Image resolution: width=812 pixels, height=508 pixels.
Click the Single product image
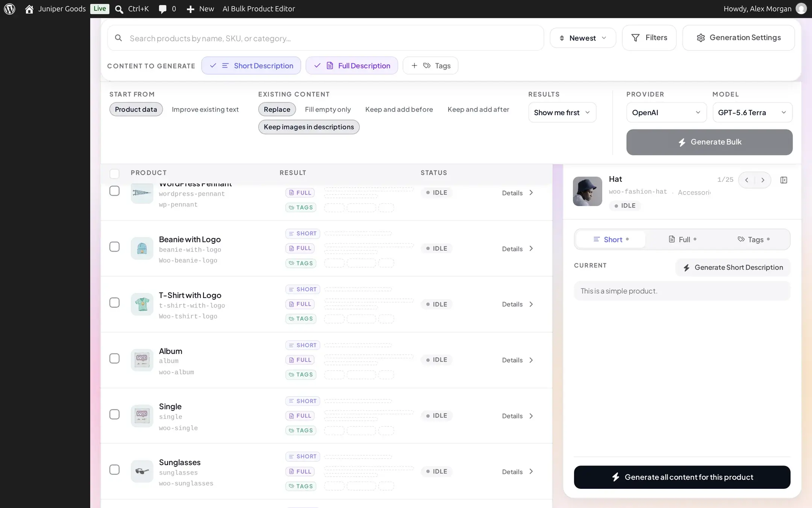click(x=142, y=415)
